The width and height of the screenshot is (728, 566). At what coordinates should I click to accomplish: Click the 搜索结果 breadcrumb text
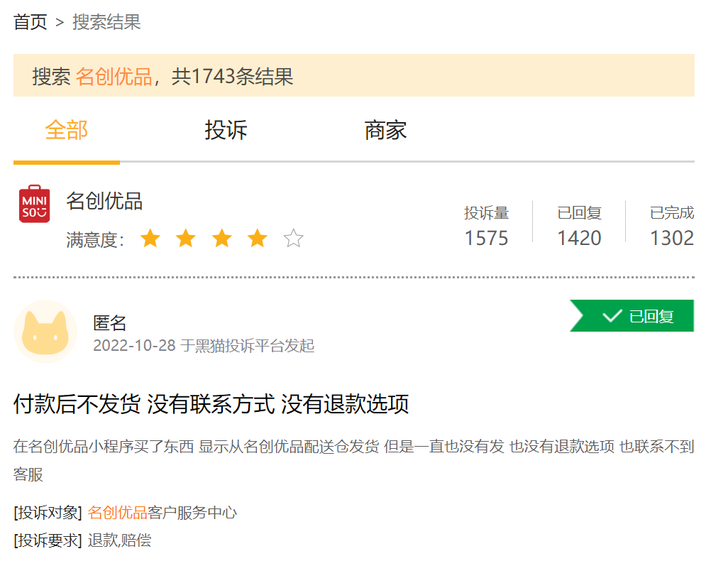pyautogui.click(x=106, y=22)
